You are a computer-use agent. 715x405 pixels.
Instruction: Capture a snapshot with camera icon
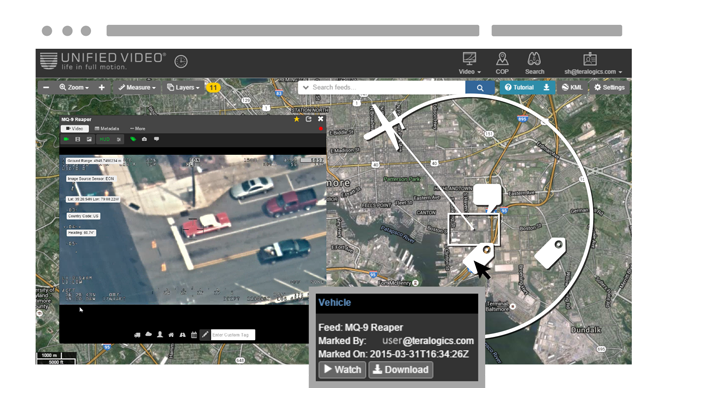[145, 139]
